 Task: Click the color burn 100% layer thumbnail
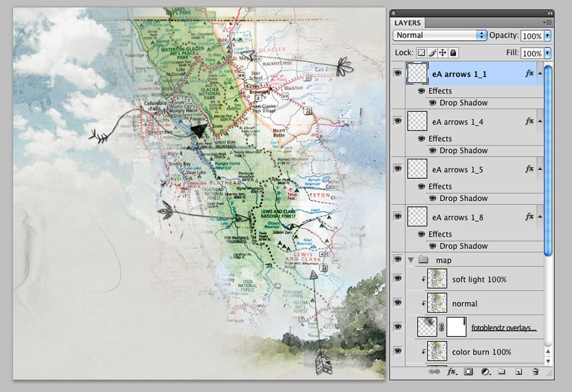pyautogui.click(x=437, y=351)
